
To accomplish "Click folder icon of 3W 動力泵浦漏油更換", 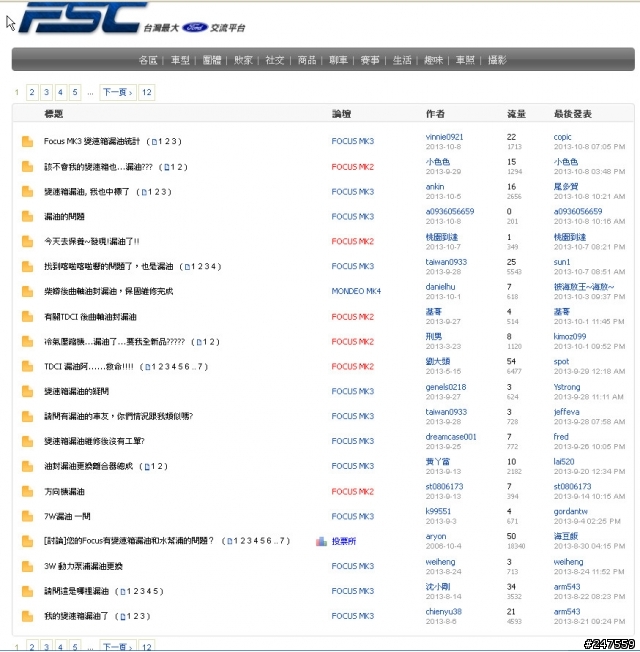I will tap(27, 566).
